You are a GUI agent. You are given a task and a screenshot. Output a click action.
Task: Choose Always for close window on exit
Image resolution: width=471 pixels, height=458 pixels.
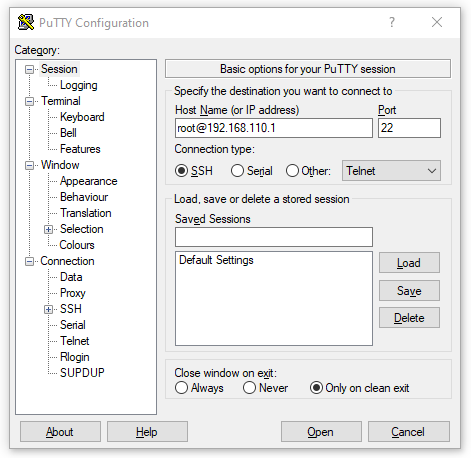click(x=181, y=388)
